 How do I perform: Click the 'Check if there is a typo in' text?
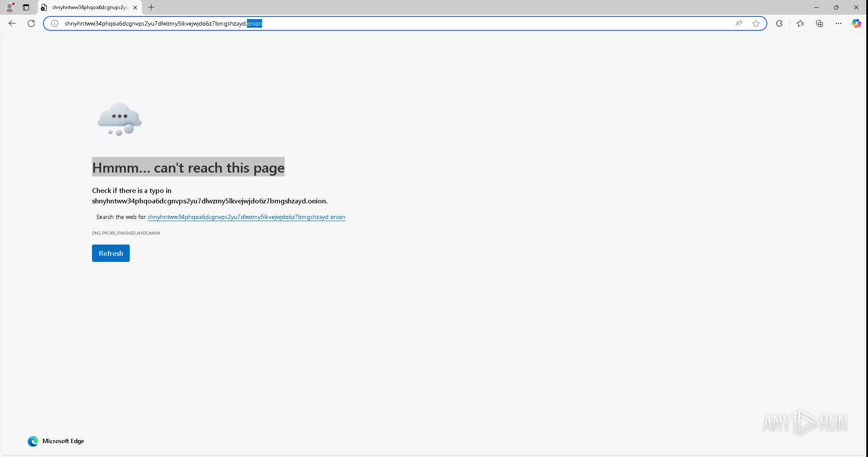[132, 190]
